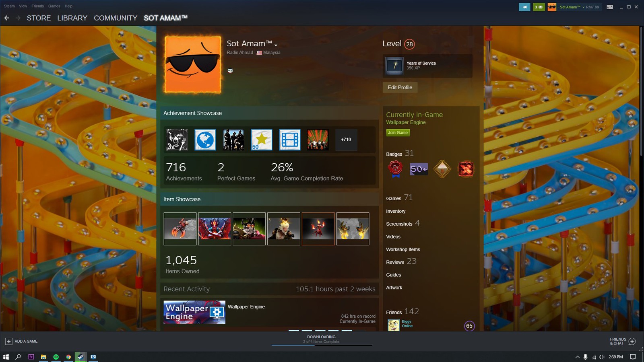Open the blue globe achievement icon
Viewport: 644px width, 362px height.
click(205, 140)
